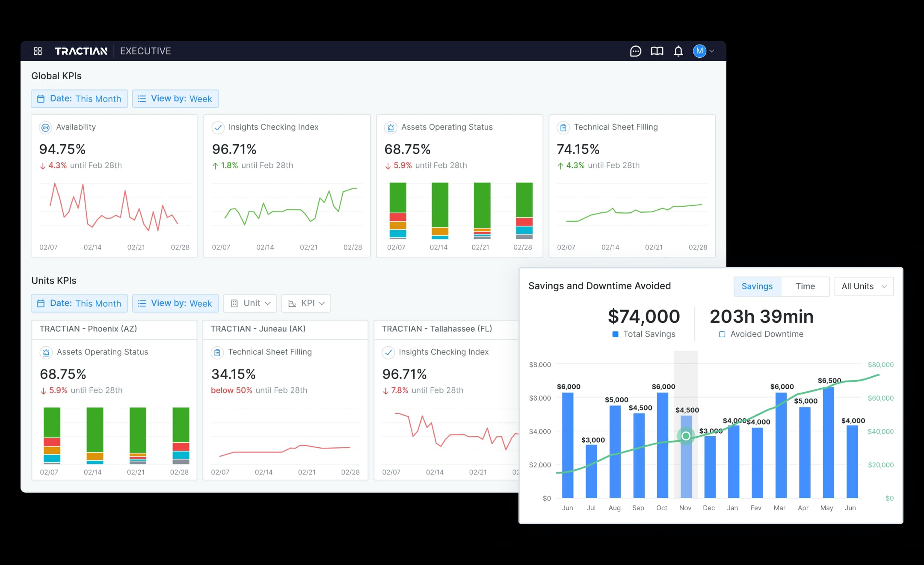
Task: Select the Savings tab
Action: (x=757, y=286)
